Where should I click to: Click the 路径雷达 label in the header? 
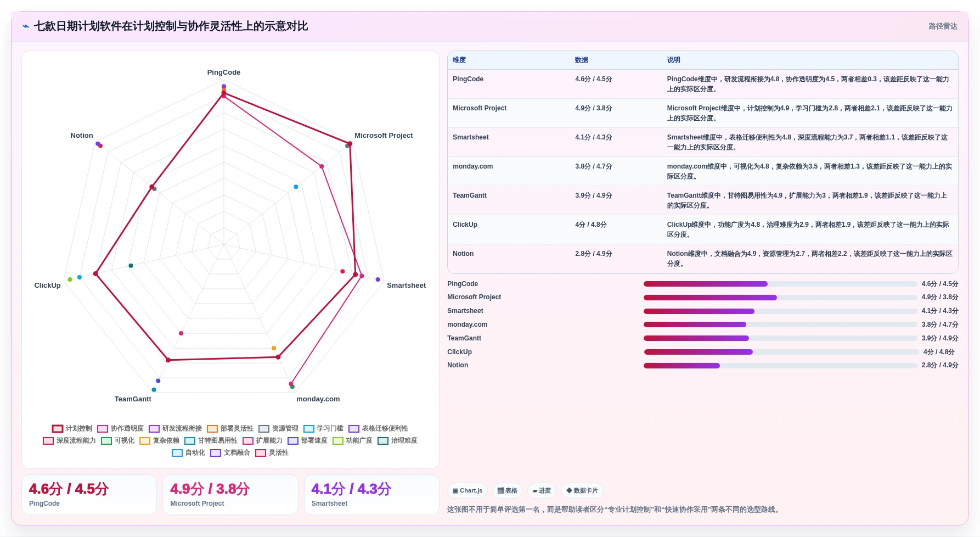[x=943, y=26]
